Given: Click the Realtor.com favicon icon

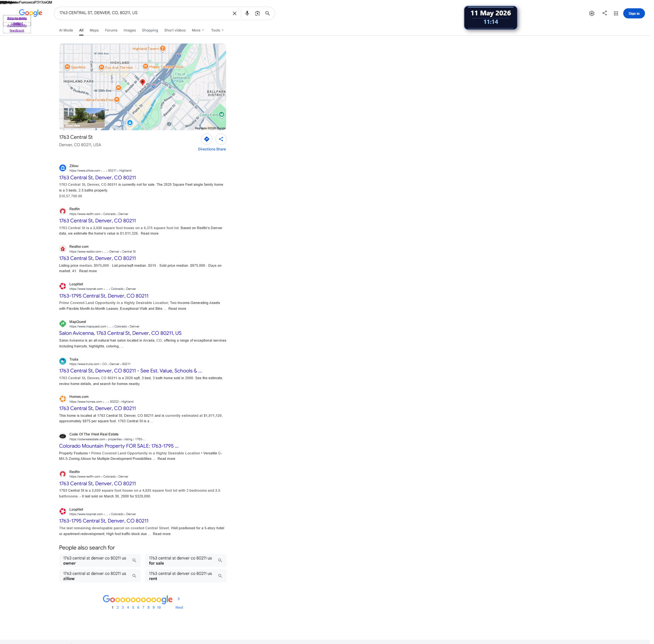Looking at the screenshot, I should (x=63, y=249).
